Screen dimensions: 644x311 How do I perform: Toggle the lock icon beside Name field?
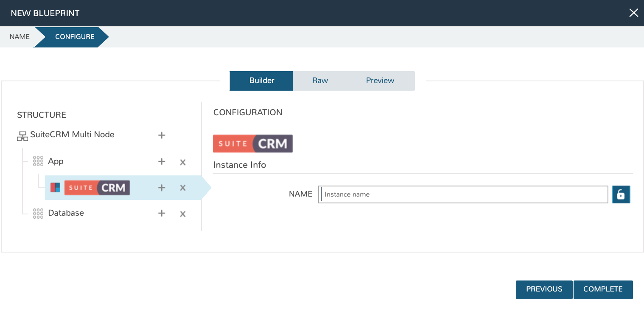pyautogui.click(x=621, y=194)
